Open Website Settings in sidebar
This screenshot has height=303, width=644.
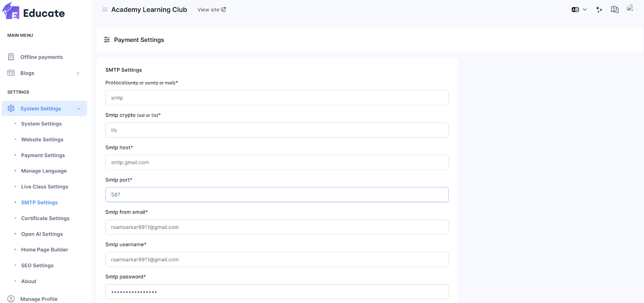42,139
